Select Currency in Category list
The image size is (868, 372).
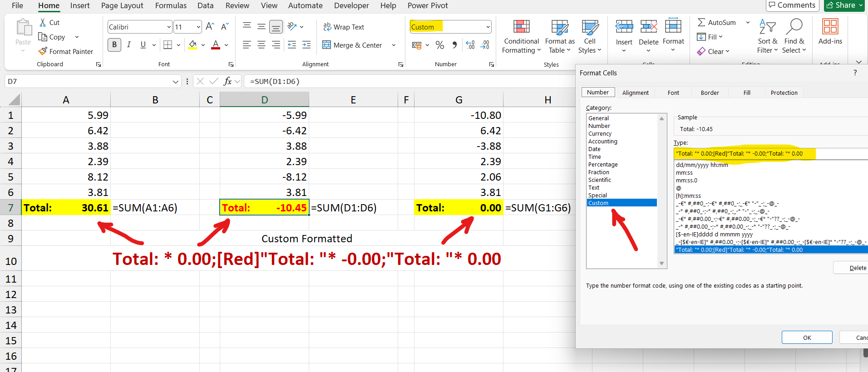point(600,134)
